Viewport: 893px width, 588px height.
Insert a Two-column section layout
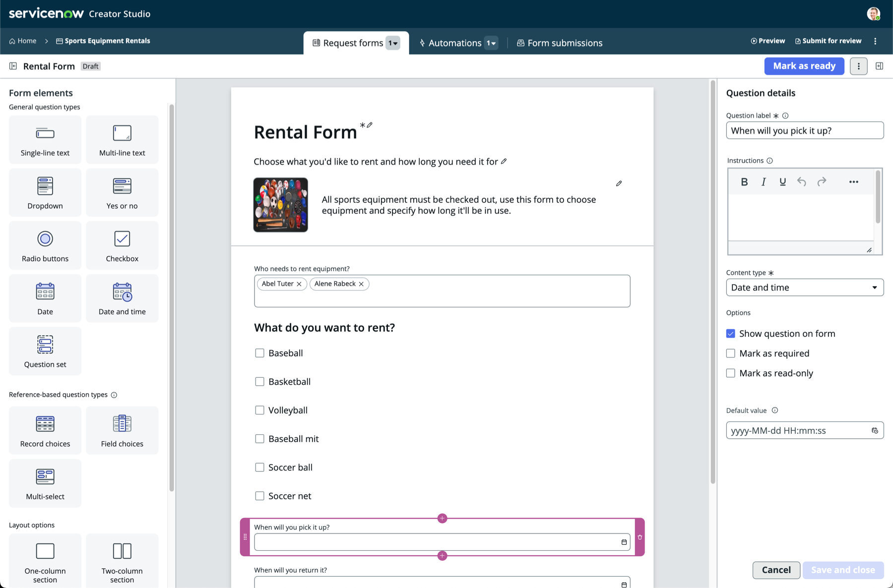[122, 561]
